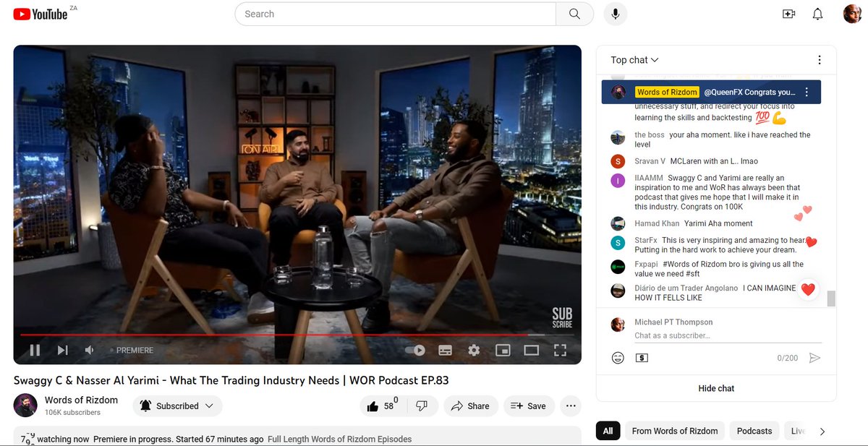Open more actions ellipsis under video
Image resolution: width=868 pixels, height=446 pixels.
(x=571, y=406)
